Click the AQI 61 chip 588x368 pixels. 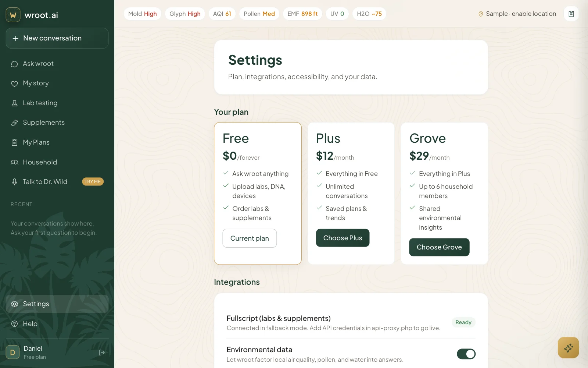click(x=222, y=14)
